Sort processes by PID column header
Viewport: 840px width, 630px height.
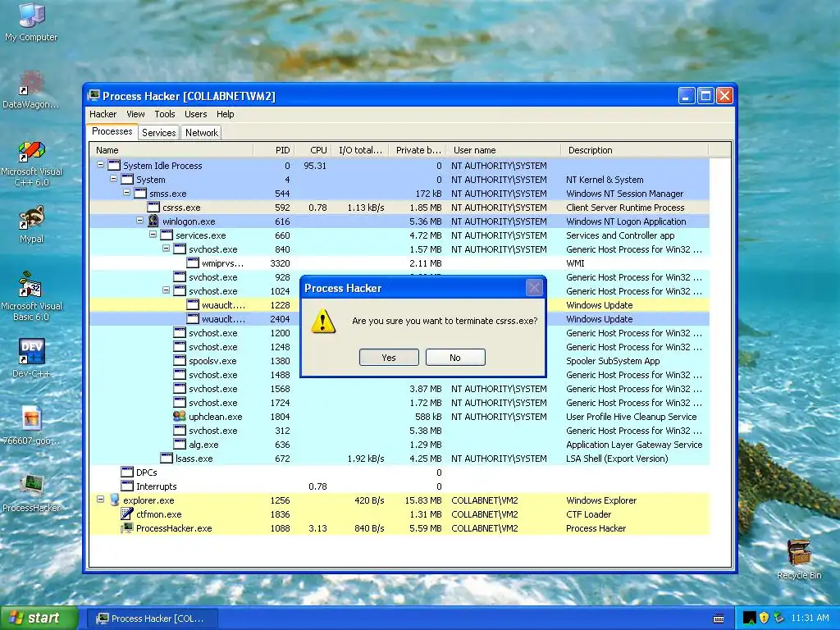[x=273, y=150]
